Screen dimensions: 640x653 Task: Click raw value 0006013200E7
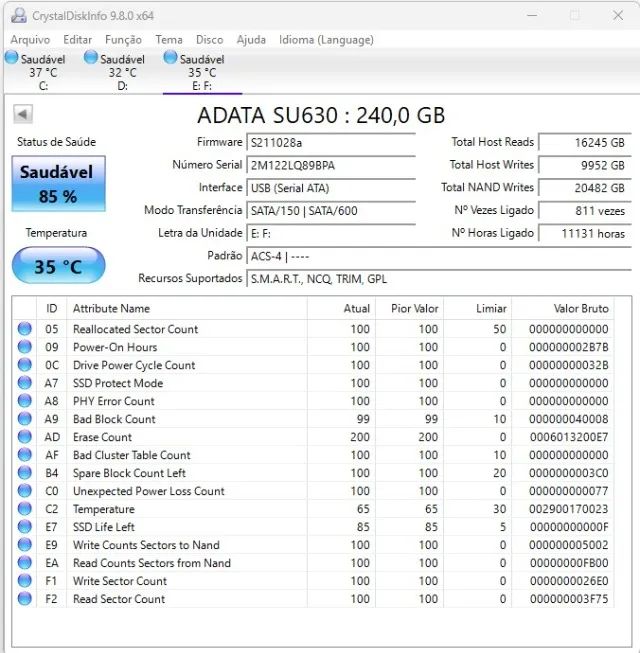(x=569, y=437)
